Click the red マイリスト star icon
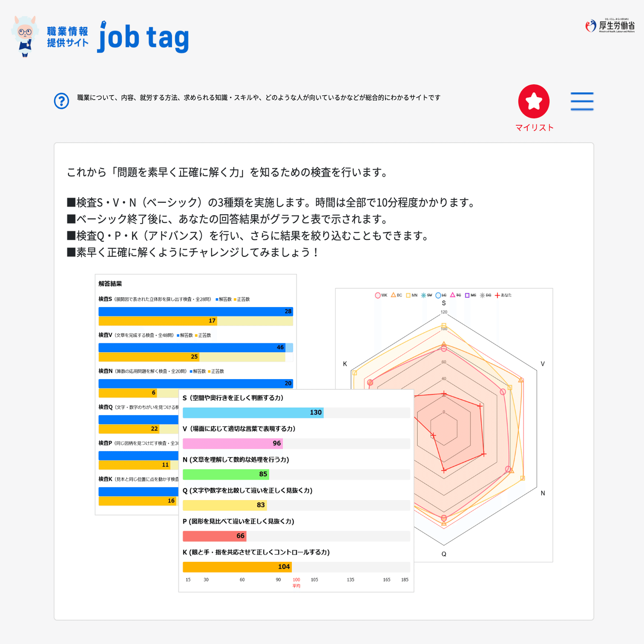 534,101
